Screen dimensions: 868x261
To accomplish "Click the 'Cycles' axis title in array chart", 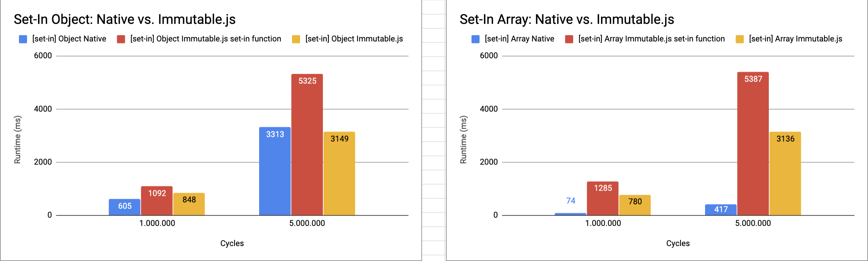I will 678,243.
